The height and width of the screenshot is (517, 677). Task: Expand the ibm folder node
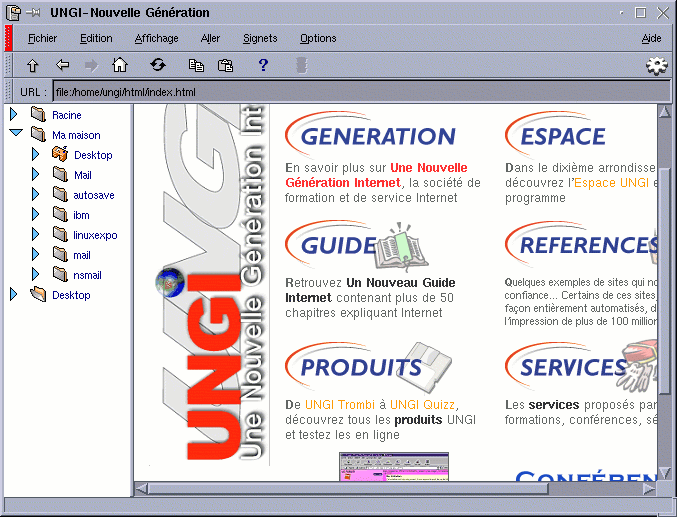coord(35,214)
